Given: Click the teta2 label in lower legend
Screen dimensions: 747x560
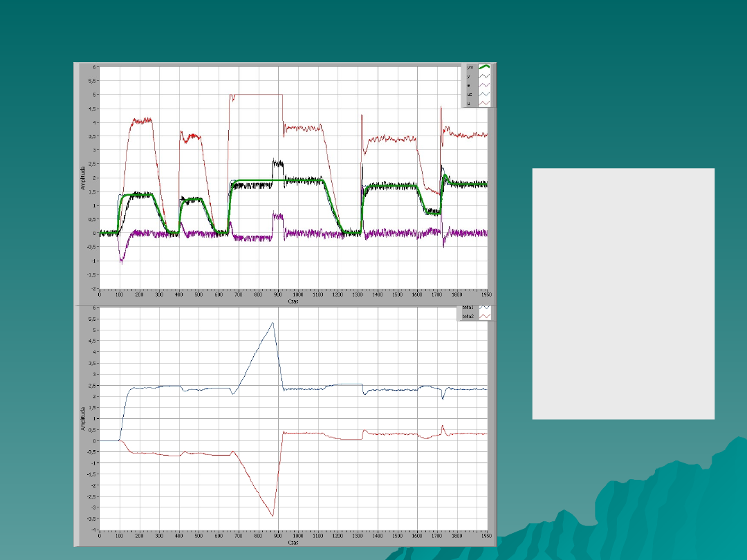Looking at the screenshot, I should tap(468, 316).
